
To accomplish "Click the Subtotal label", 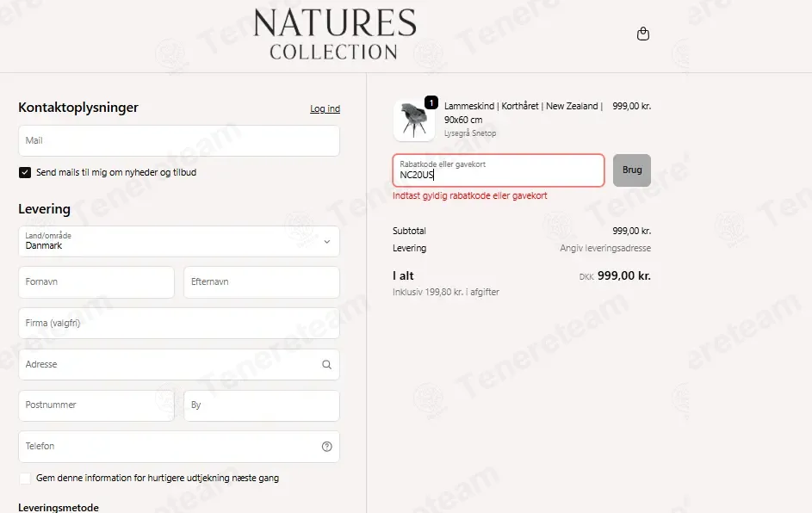I will coord(409,231).
